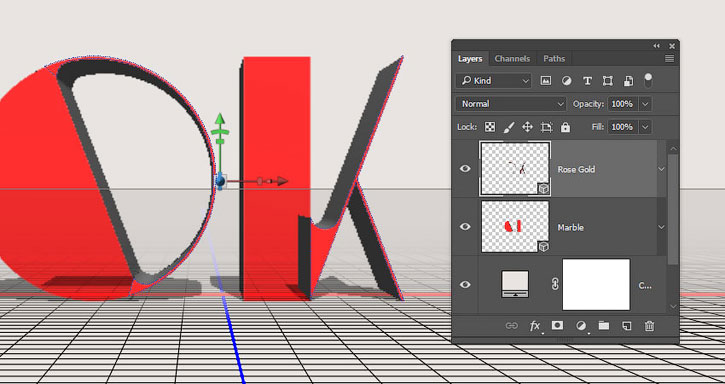The width and height of the screenshot is (725, 384).
Task: Hide the solid color fill layer
Action: click(465, 285)
